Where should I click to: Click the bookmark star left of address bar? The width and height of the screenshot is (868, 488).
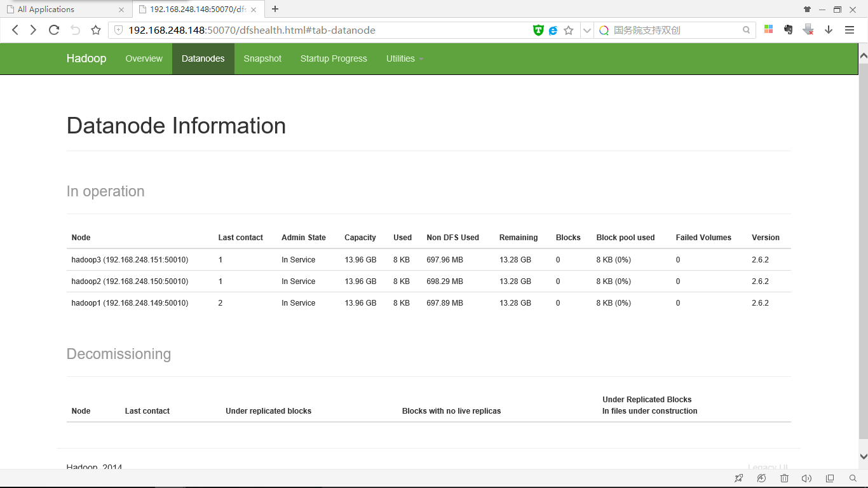(x=96, y=30)
